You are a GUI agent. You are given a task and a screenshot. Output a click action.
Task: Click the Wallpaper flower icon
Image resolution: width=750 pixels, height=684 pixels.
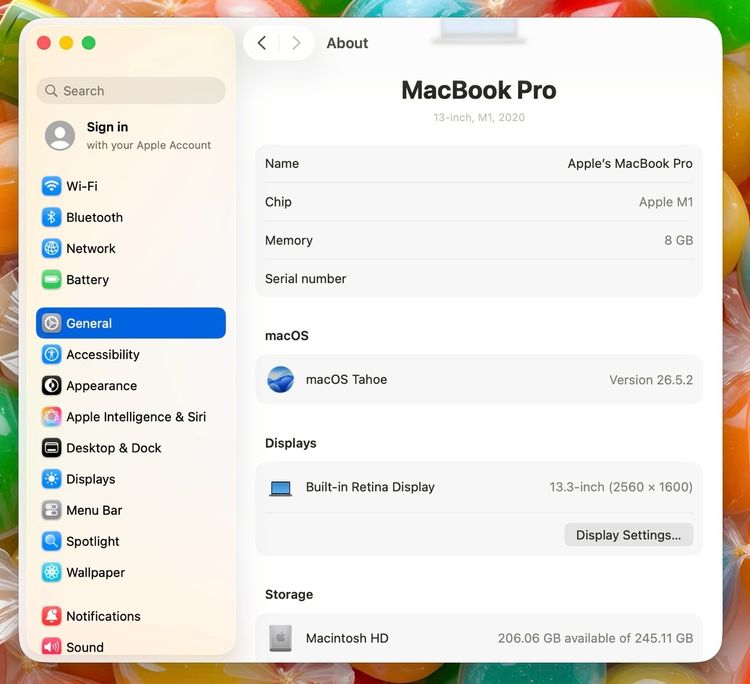(51, 572)
